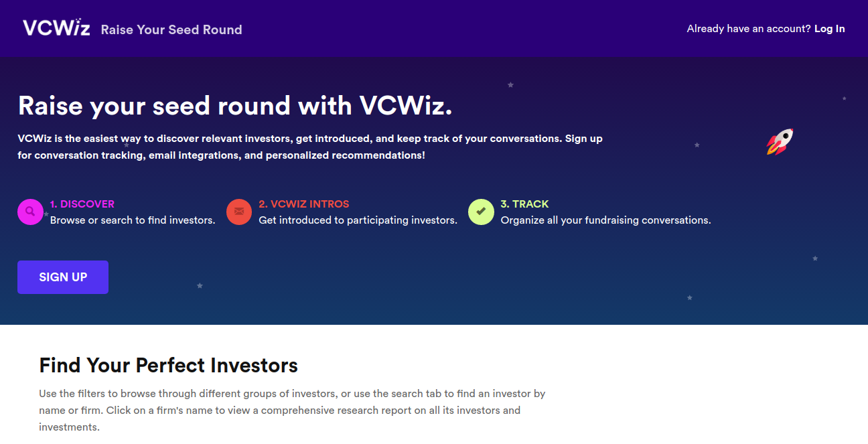Open the Log In link

(x=829, y=29)
